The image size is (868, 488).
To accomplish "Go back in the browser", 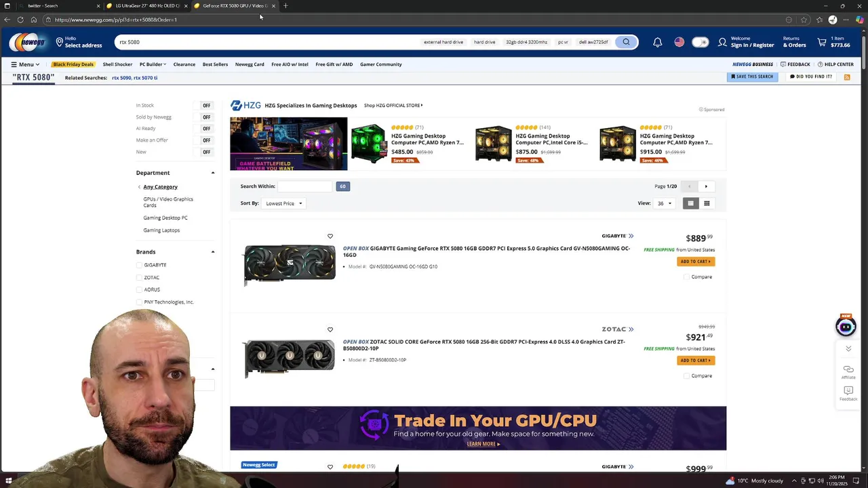I will coord(7,20).
